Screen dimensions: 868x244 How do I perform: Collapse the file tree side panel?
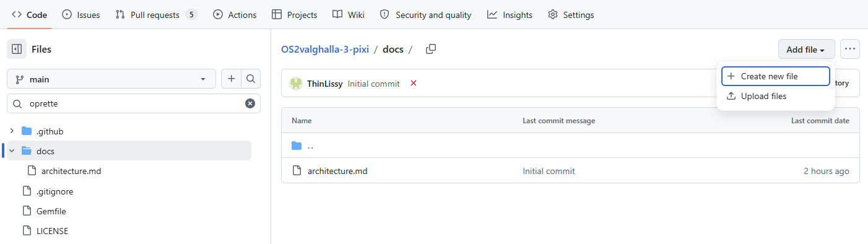click(x=17, y=49)
